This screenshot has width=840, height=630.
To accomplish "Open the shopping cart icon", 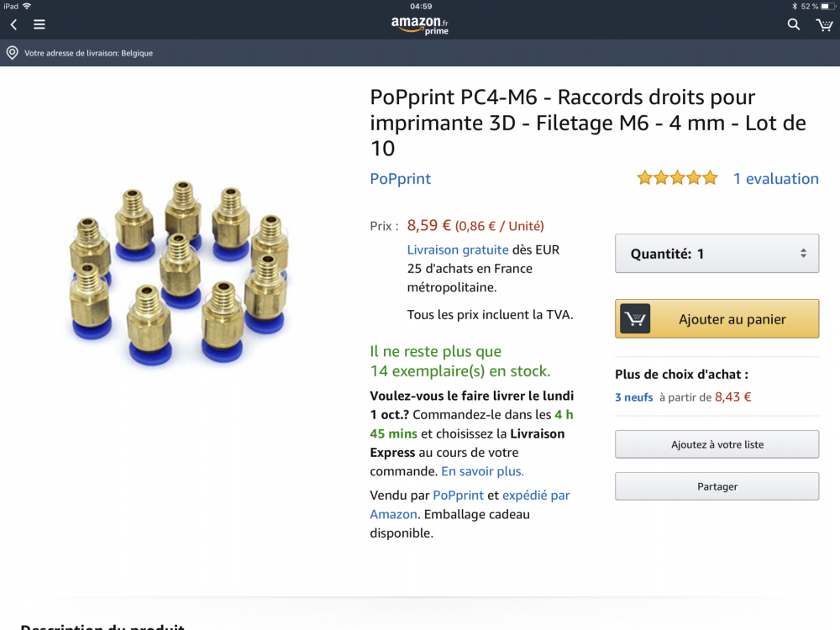I will [824, 24].
